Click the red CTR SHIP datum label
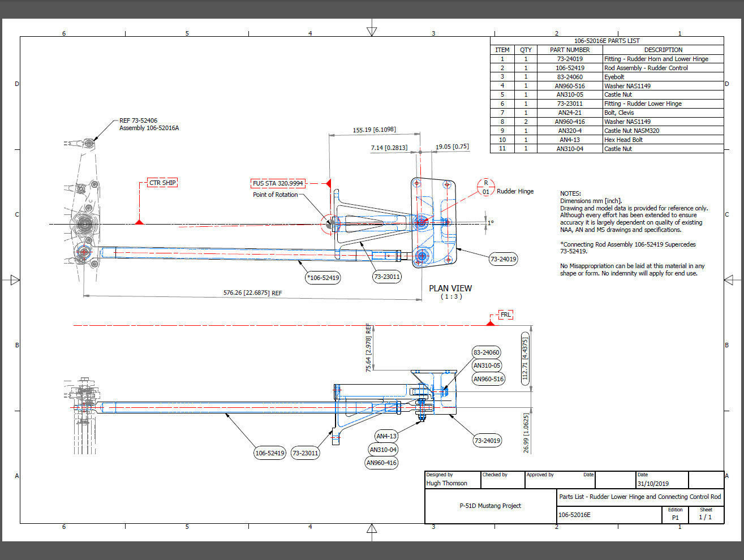Image resolution: width=744 pixels, height=560 pixels. pos(162,183)
